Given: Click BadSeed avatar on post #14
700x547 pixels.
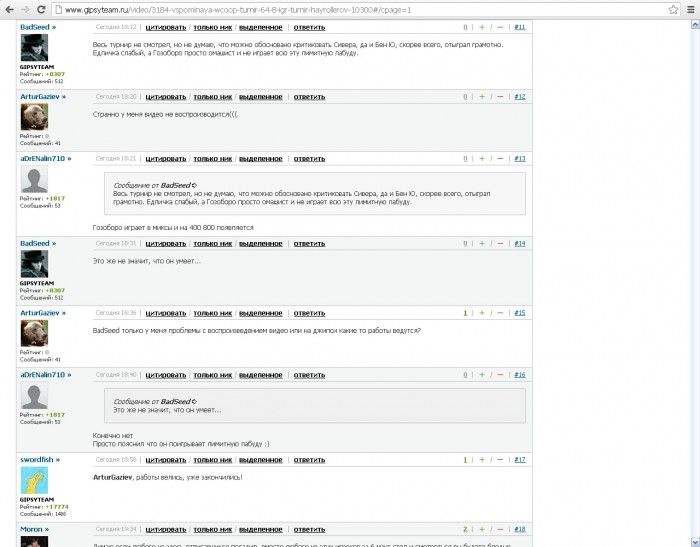Looking at the screenshot, I should pos(34,264).
